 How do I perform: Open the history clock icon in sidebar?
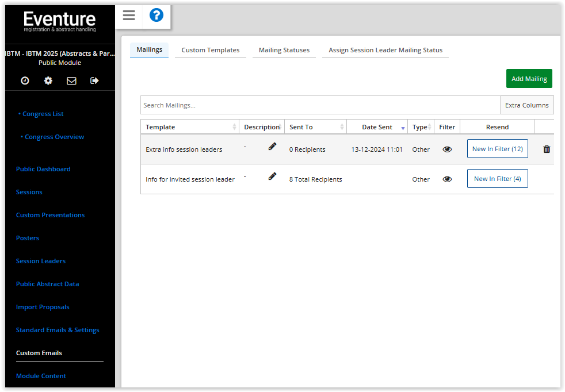point(24,80)
